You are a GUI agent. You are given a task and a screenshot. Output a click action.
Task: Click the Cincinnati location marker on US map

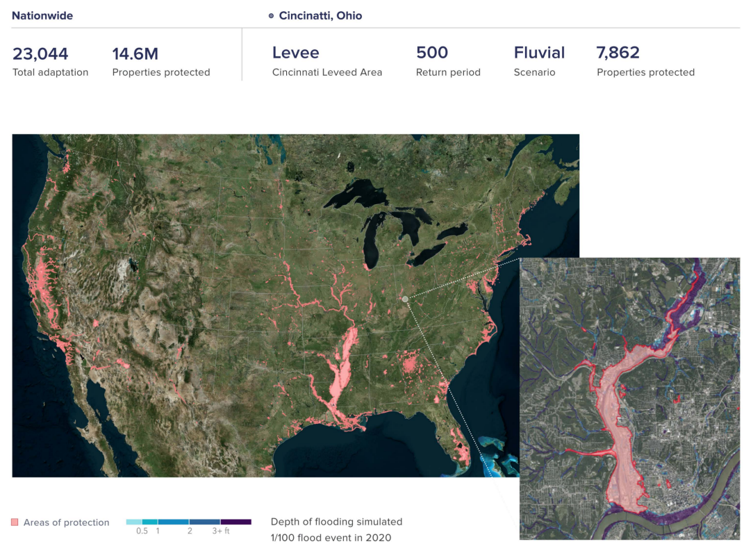coord(405,299)
